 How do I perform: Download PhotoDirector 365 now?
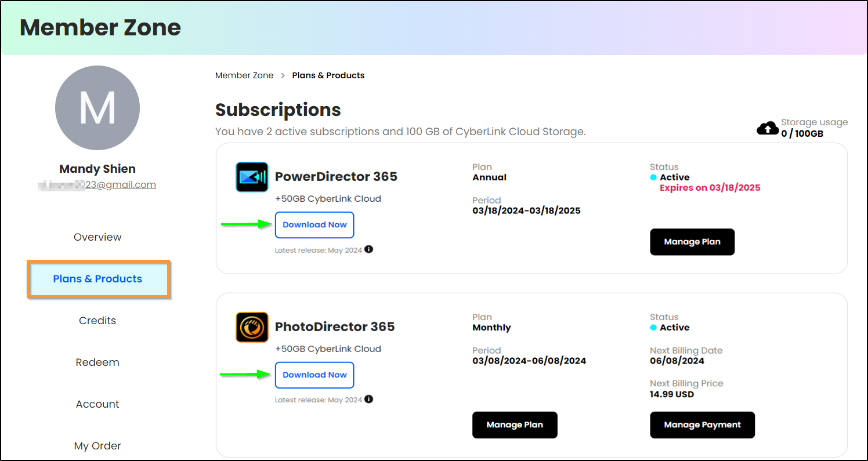pos(314,375)
